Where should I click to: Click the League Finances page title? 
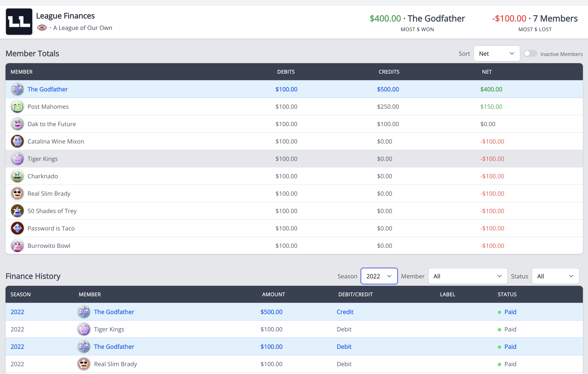65,16
